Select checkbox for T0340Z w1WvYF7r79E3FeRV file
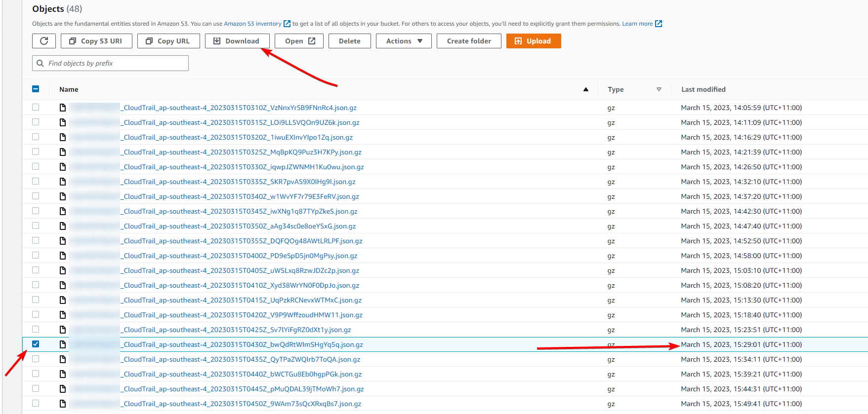 click(x=36, y=196)
